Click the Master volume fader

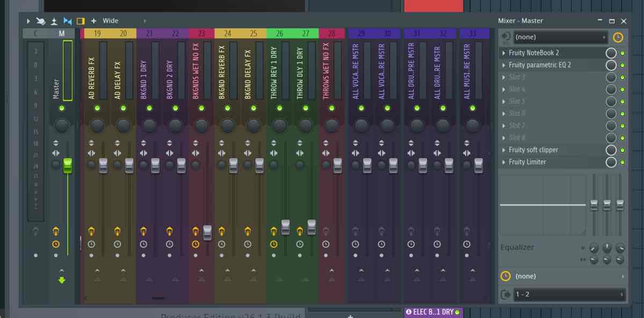pyautogui.click(x=68, y=165)
